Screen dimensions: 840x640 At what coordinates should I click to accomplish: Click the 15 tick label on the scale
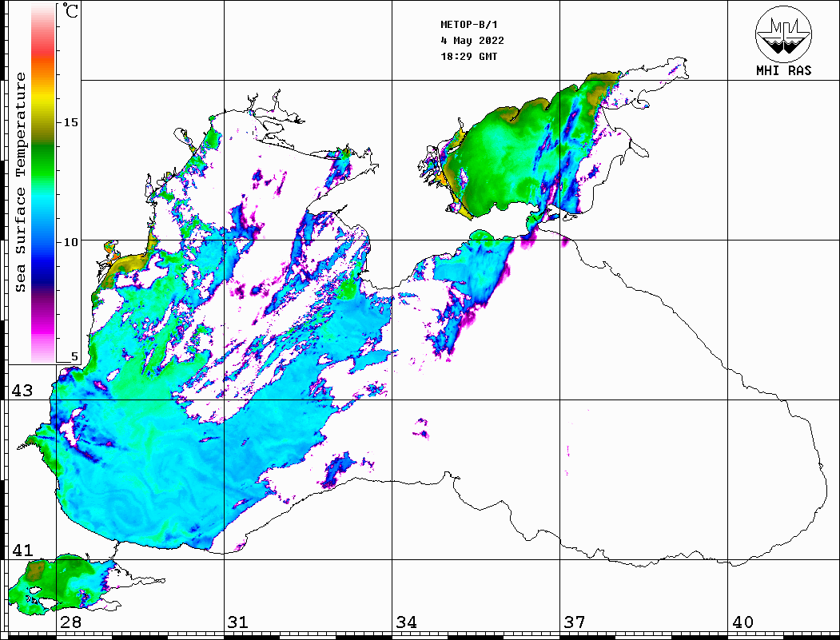tap(70, 122)
